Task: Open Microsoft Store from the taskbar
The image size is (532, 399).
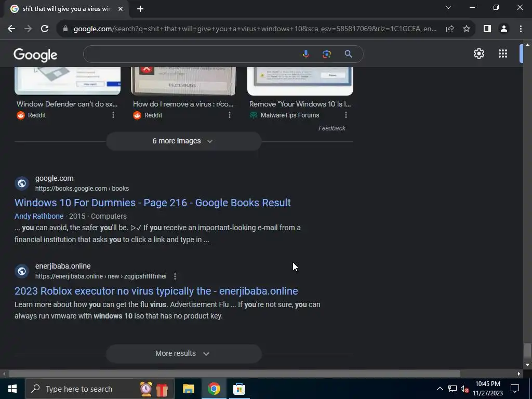Action: (239, 389)
